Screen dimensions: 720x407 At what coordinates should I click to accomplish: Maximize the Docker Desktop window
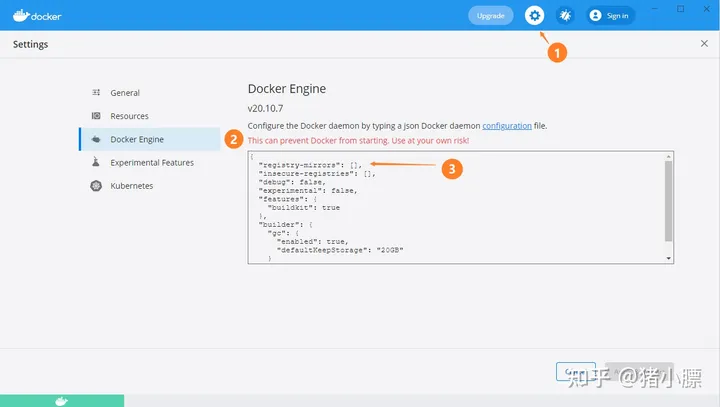coord(681,9)
